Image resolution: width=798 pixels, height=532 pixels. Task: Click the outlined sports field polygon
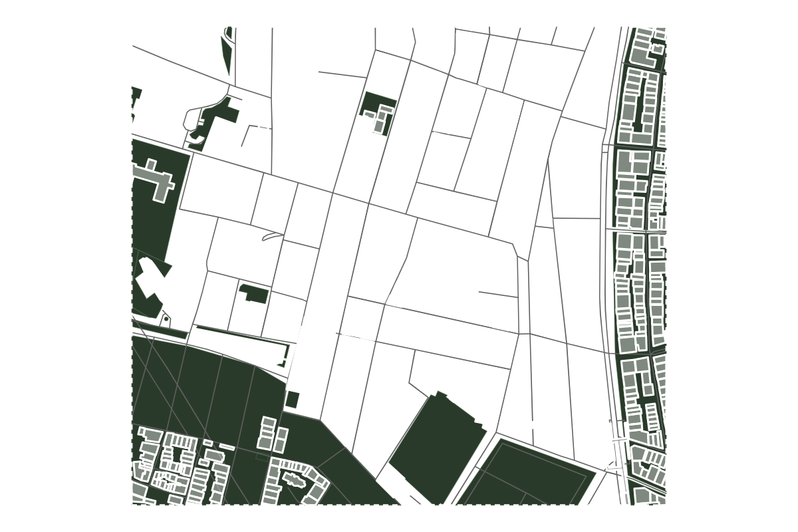pos(525,471)
